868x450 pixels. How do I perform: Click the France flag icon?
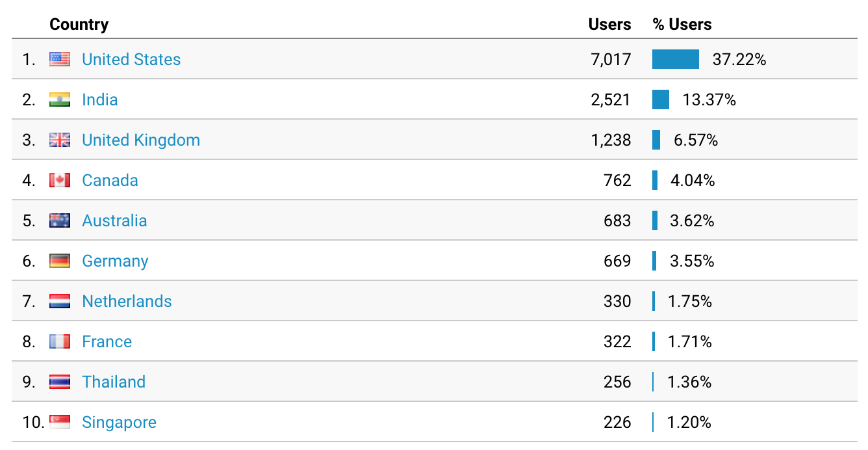click(x=60, y=341)
